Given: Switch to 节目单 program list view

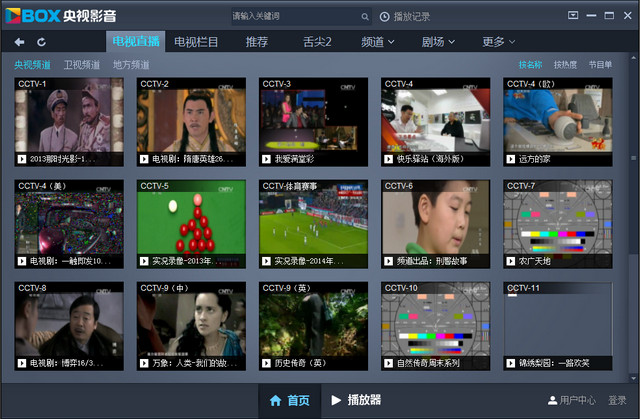Looking at the screenshot, I should click(x=600, y=65).
